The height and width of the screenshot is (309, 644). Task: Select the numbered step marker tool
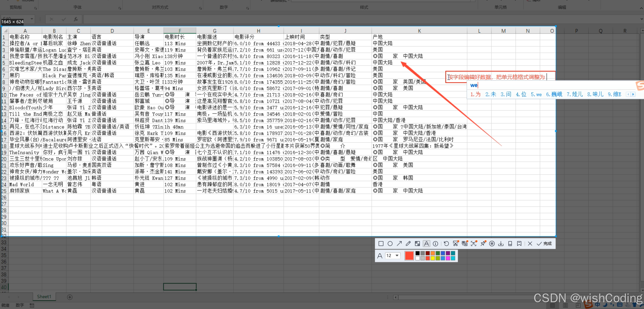pos(435,244)
